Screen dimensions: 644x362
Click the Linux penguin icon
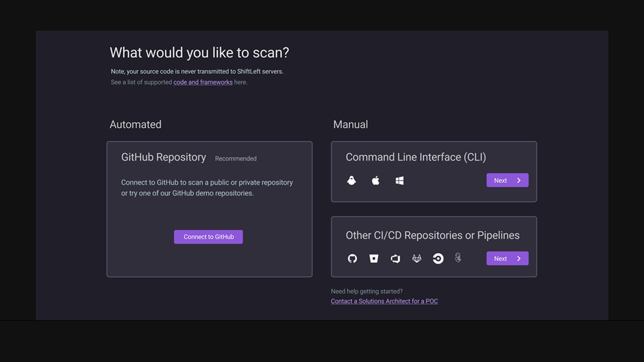pos(352,180)
